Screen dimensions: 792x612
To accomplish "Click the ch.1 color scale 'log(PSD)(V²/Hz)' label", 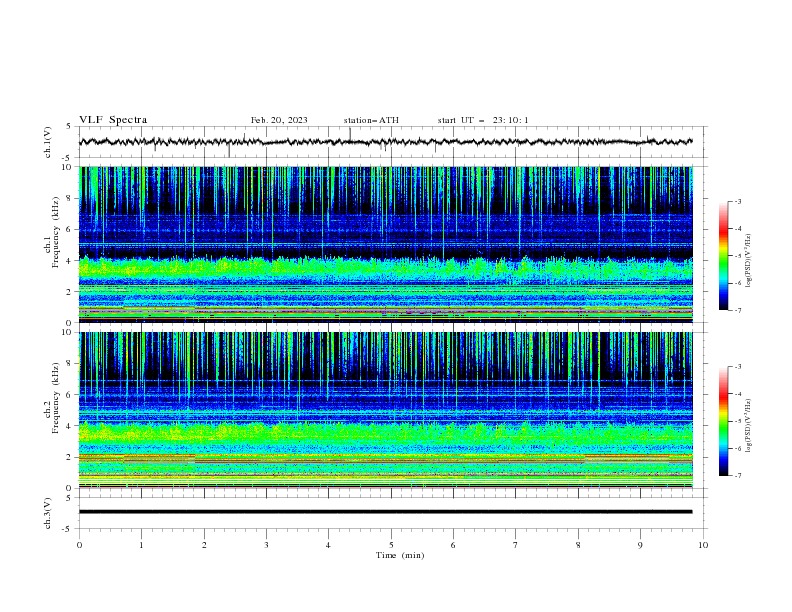I will coord(749,261).
